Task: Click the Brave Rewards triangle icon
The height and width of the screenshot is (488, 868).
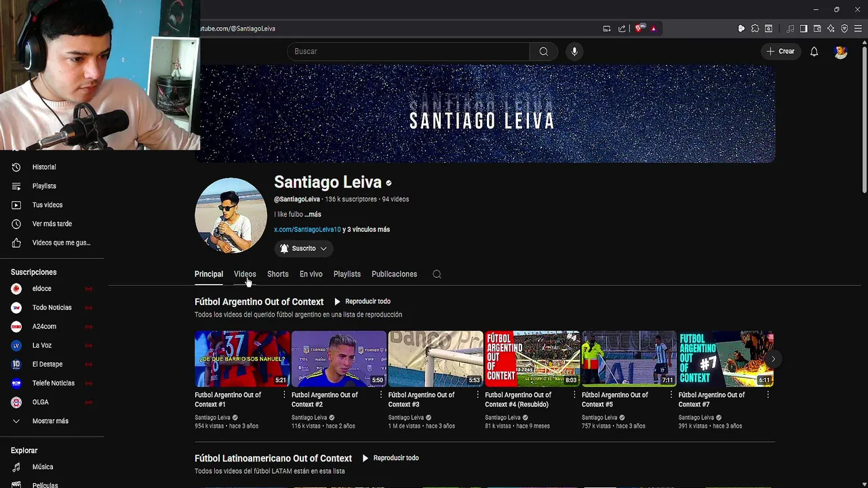Action: (654, 28)
